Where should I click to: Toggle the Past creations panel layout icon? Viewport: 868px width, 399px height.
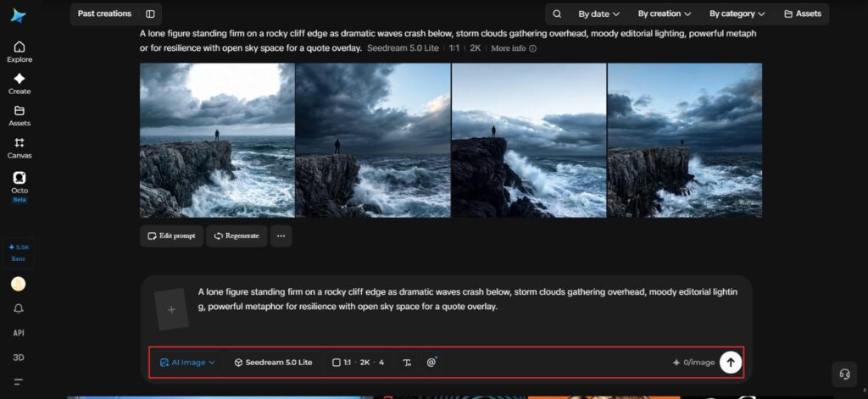click(x=150, y=14)
